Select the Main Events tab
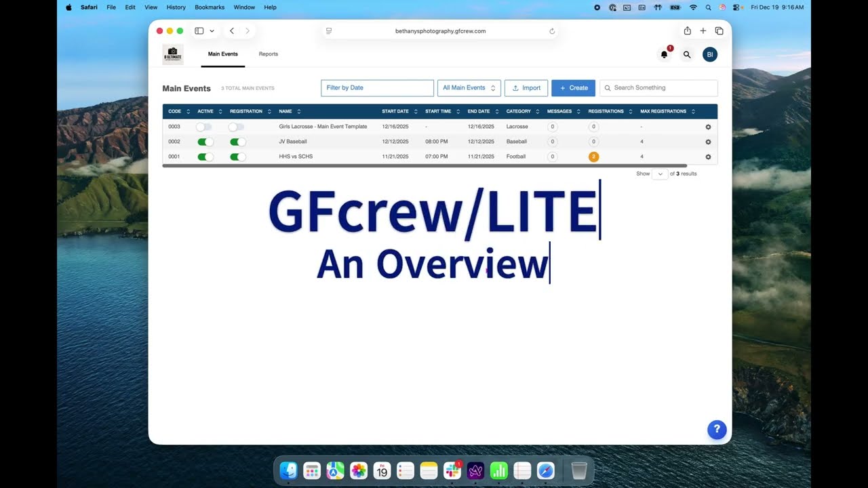The height and width of the screenshot is (488, 868). [x=223, y=54]
